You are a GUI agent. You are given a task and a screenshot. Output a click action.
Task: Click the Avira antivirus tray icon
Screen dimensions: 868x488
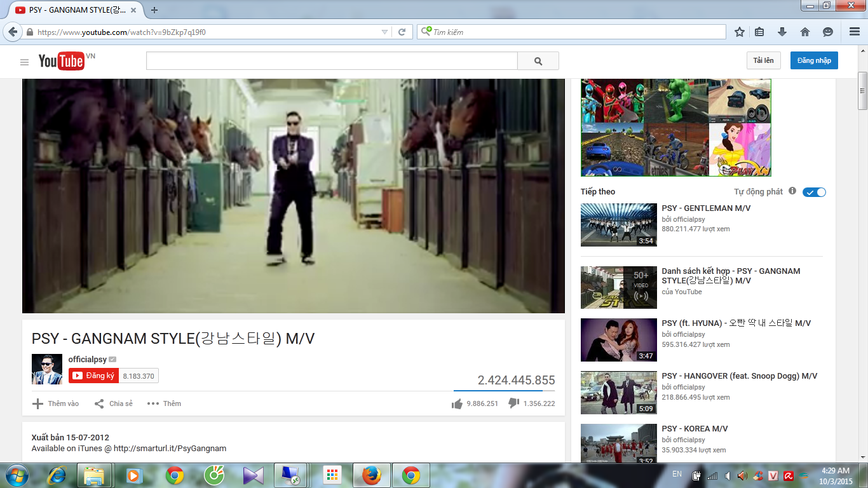789,475
